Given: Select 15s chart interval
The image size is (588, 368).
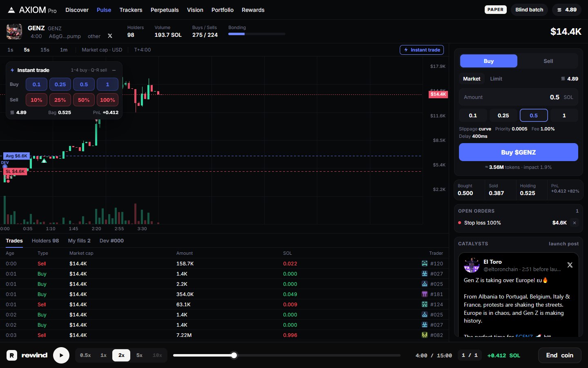Looking at the screenshot, I should (45, 50).
